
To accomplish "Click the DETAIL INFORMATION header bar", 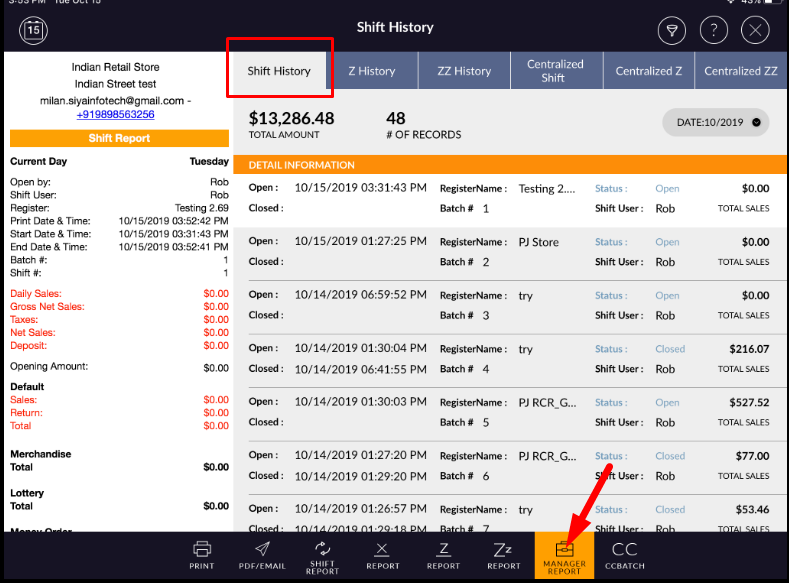I will point(510,164).
